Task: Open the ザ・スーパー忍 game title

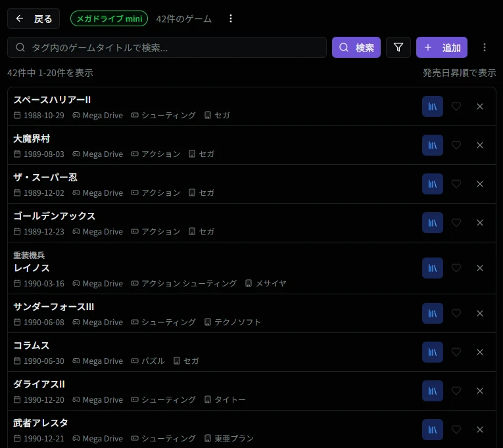Action: [45, 177]
